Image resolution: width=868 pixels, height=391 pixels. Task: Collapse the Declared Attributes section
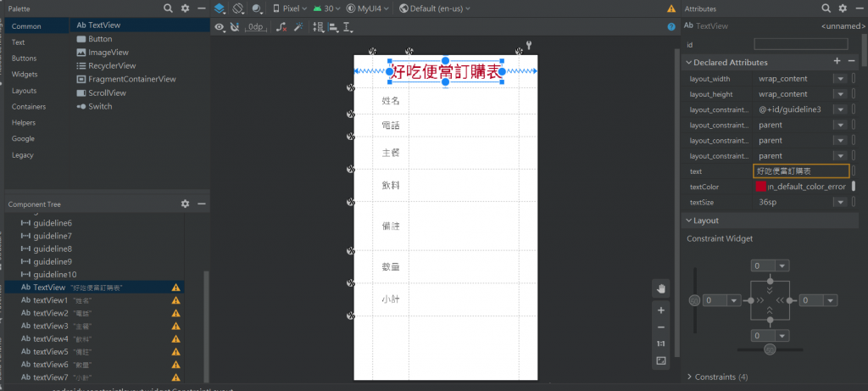coord(689,62)
